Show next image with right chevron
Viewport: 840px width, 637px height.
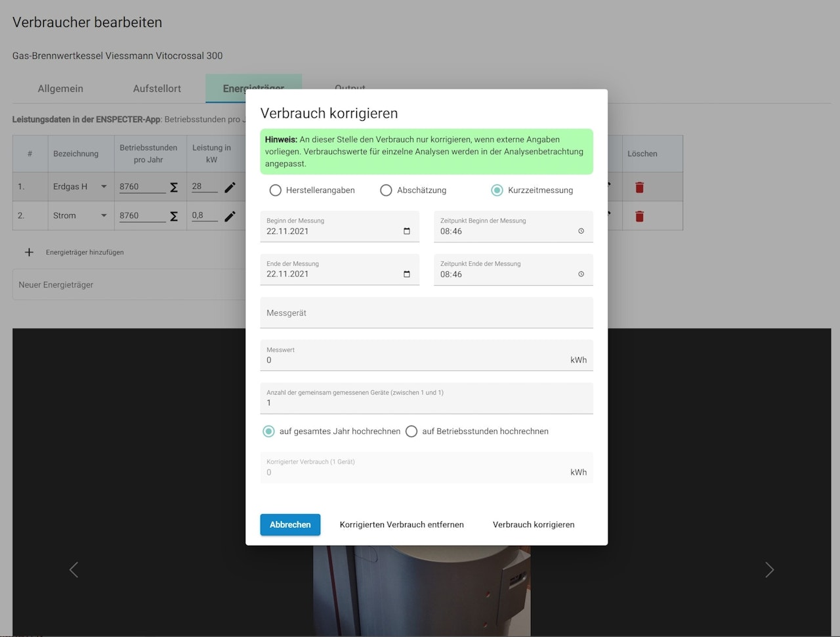tap(769, 569)
